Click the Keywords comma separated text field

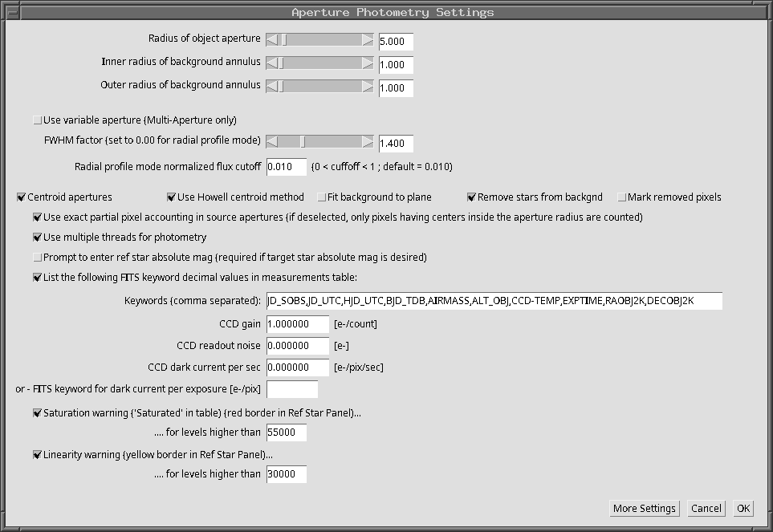click(x=494, y=301)
